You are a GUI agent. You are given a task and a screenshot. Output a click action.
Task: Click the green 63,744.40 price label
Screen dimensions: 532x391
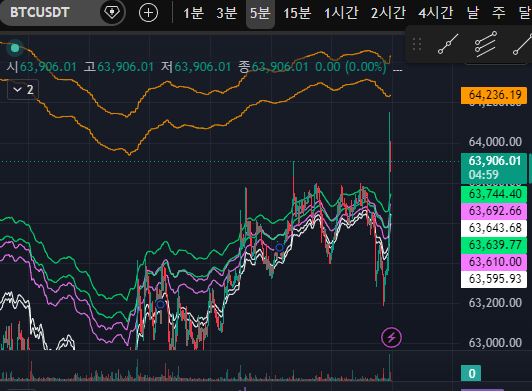click(x=494, y=194)
